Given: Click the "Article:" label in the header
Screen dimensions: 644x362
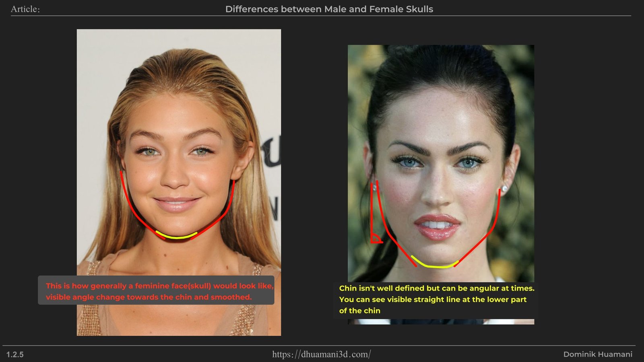Looking at the screenshot, I should [25, 9].
